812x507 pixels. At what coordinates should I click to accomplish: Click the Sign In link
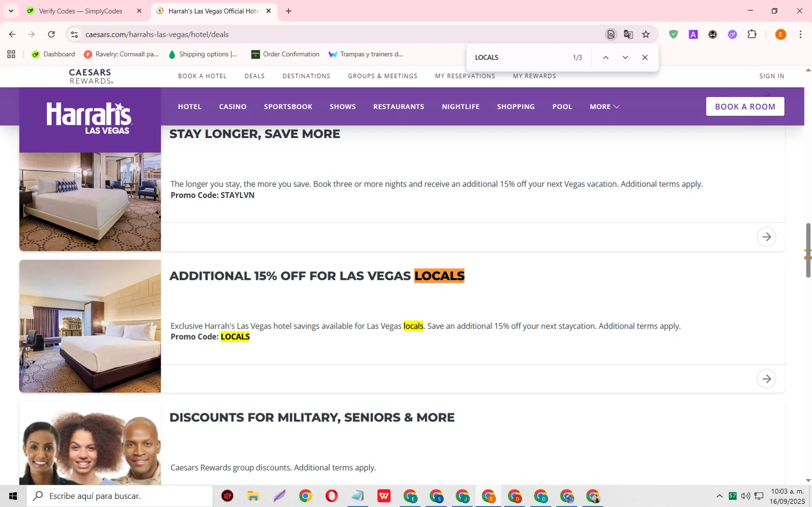point(771,76)
